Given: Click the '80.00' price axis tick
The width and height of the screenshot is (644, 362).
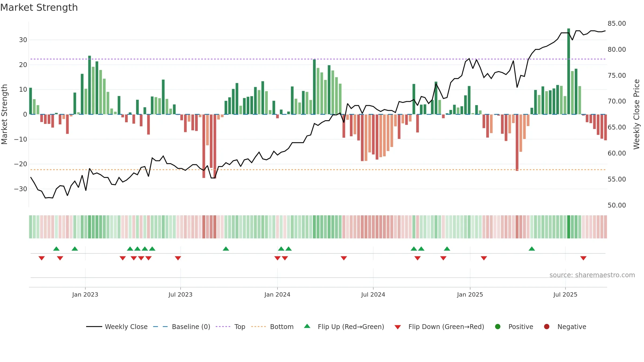Looking at the screenshot, I should 617,50.
